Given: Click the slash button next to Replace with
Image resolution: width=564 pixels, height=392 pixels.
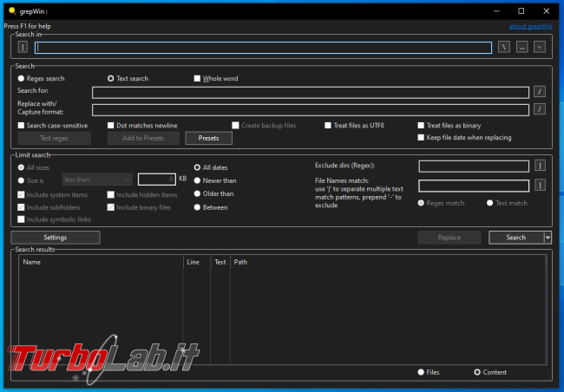Looking at the screenshot, I should 540,109.
